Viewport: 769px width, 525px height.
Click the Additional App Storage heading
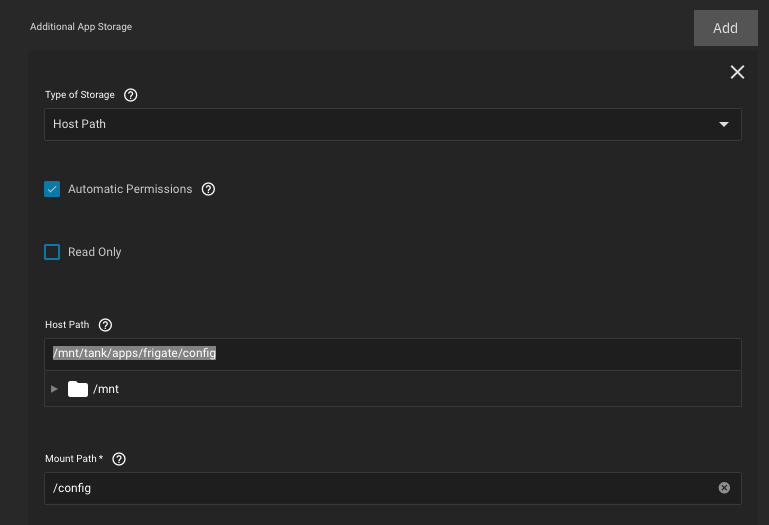coord(81,27)
